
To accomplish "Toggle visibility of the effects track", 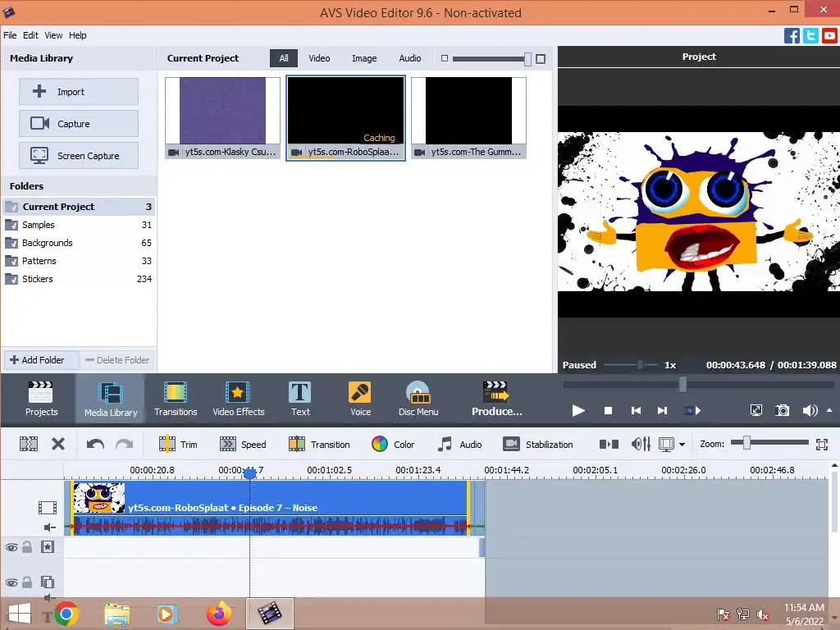I will (11, 547).
